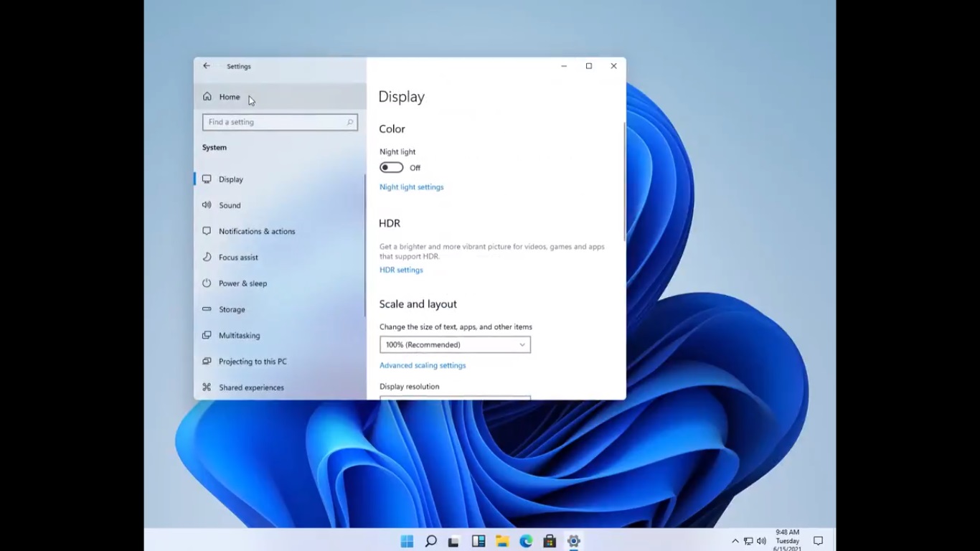Launch Microsoft Edge from taskbar

526,541
